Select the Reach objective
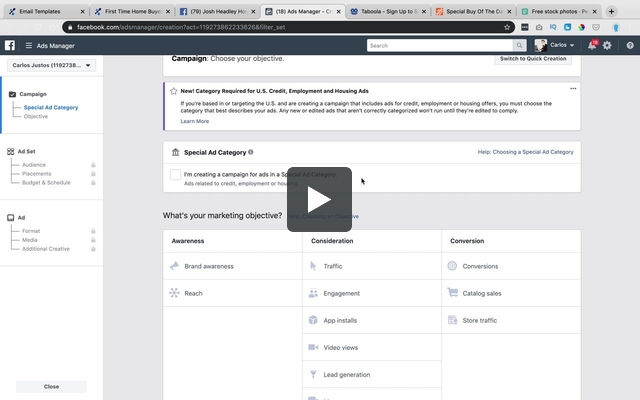Viewport: 640px width, 400px height. (x=233, y=293)
